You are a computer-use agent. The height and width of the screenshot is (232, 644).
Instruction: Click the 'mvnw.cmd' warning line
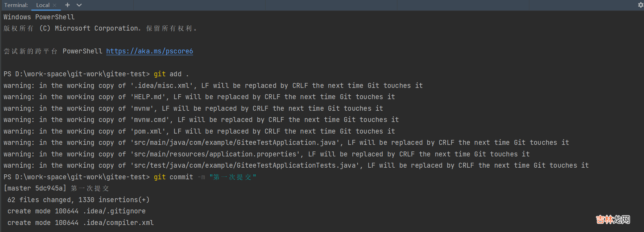(201, 120)
